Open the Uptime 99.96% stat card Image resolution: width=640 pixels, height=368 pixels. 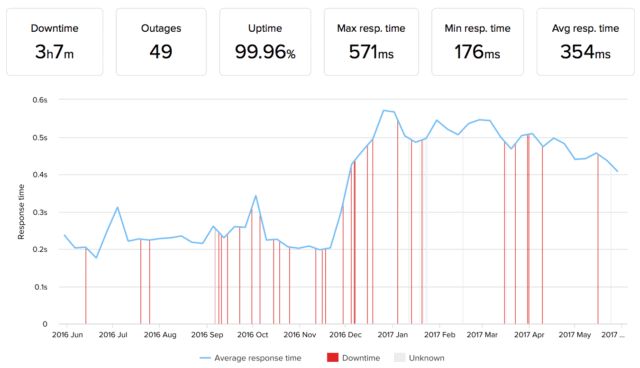265,42
